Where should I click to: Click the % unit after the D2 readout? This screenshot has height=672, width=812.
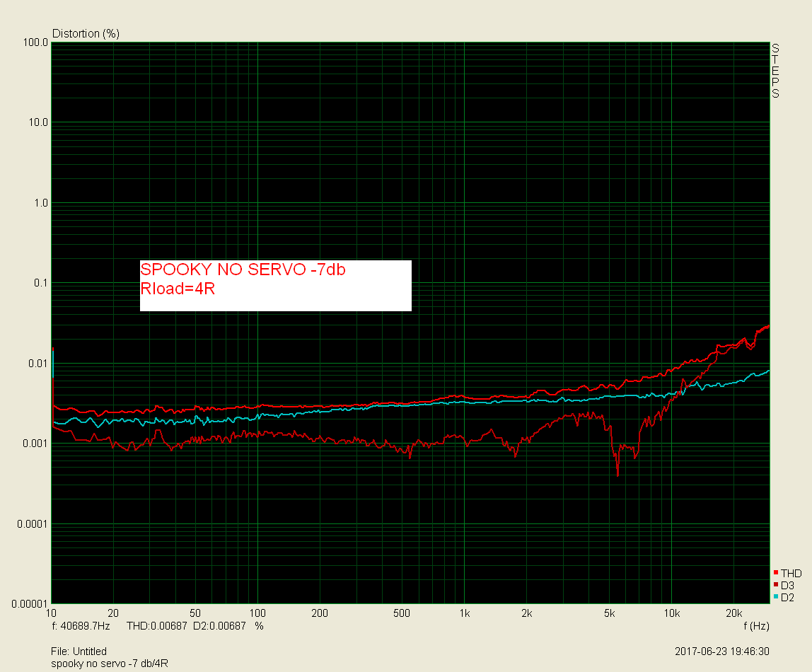click(259, 626)
